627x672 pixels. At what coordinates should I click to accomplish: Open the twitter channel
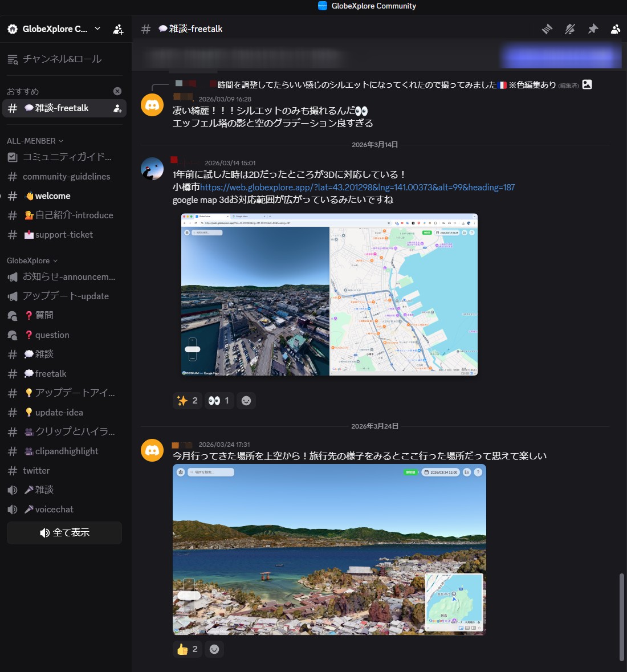coord(64,471)
